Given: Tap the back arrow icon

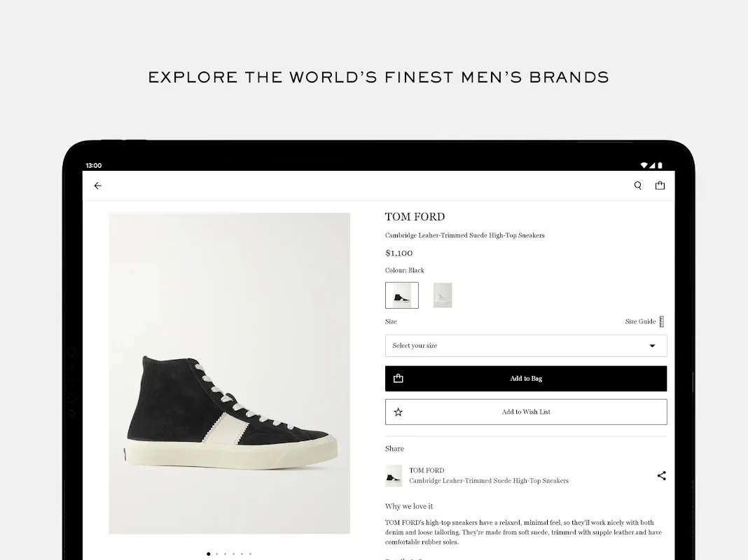Looking at the screenshot, I should pyautogui.click(x=98, y=185).
